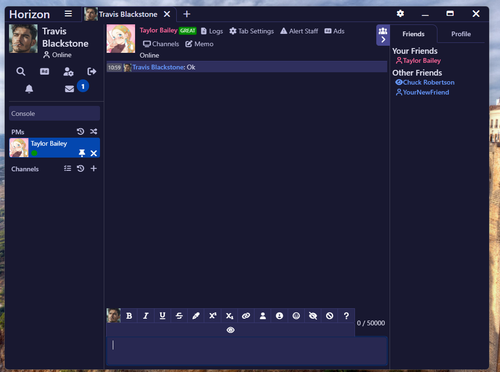500x372 pixels.
Task: Click the log out arrow icon
Action: [92, 71]
